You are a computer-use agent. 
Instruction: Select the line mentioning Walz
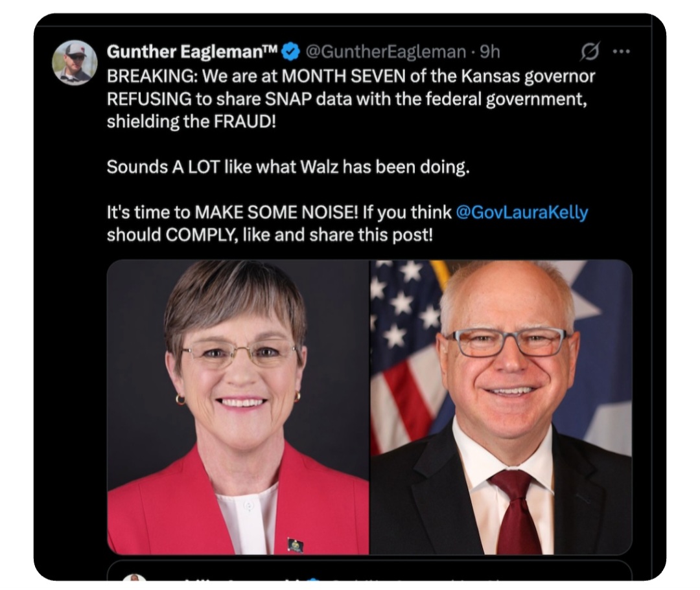(x=288, y=167)
